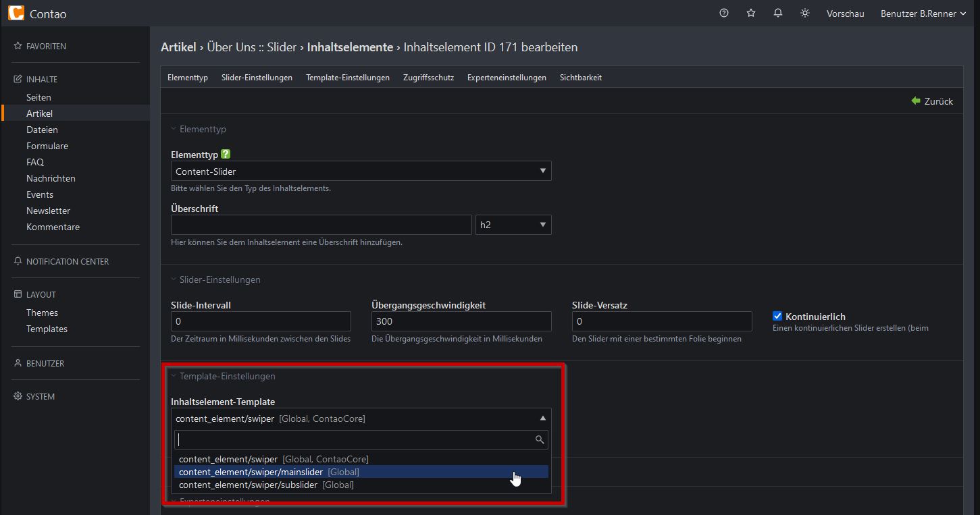Image resolution: width=980 pixels, height=515 pixels.
Task: Jump to Template-Einstellungen tab
Action: pyautogui.click(x=348, y=78)
